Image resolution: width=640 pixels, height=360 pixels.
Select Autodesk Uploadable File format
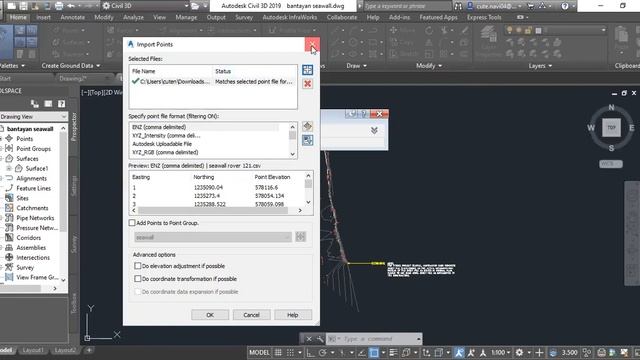pyautogui.click(x=162, y=144)
